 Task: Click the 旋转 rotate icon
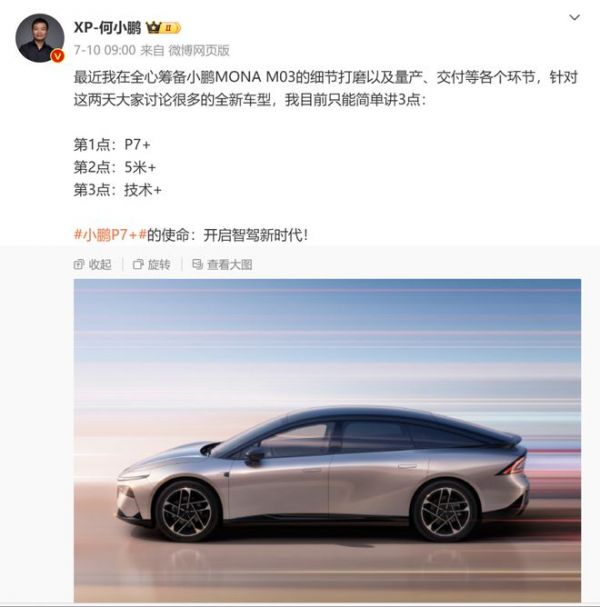click(x=138, y=264)
